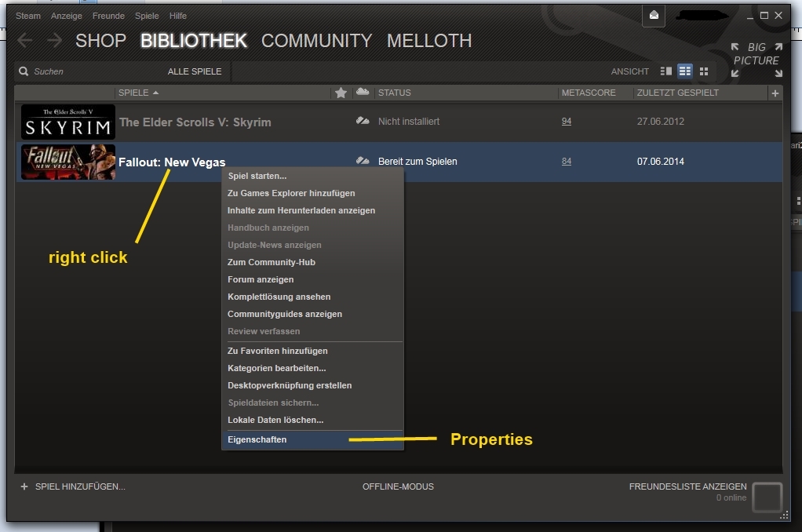Click the window resize grip corner
802x532 pixels.
[784, 515]
